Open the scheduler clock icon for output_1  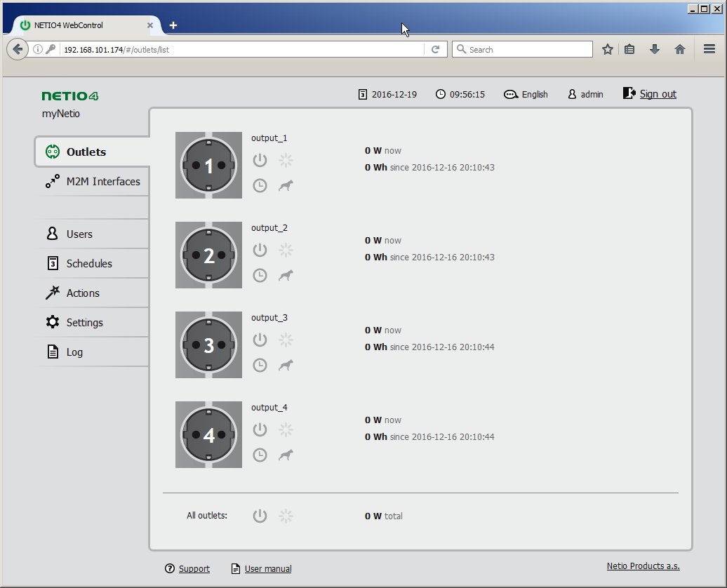[260, 186]
